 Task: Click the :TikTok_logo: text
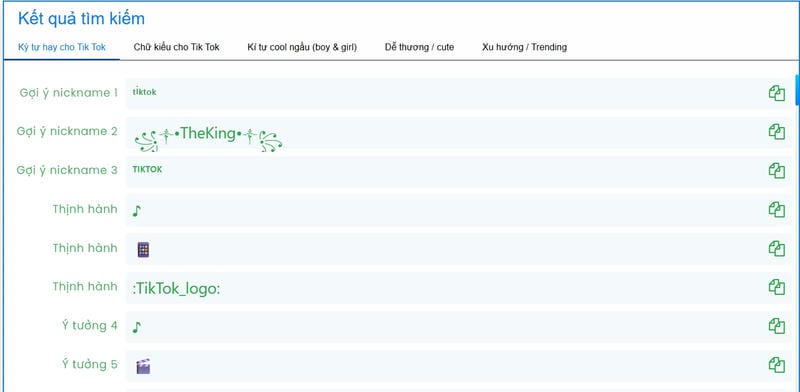176,289
